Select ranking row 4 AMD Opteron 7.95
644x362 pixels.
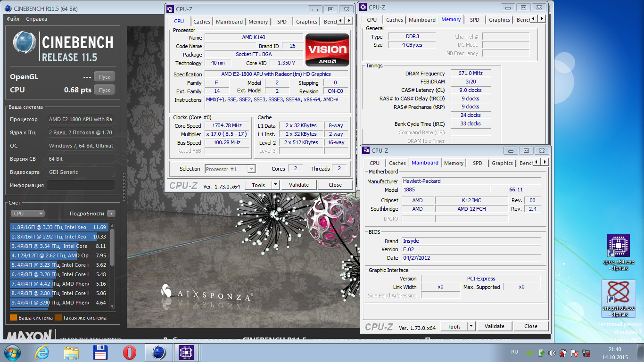point(59,255)
